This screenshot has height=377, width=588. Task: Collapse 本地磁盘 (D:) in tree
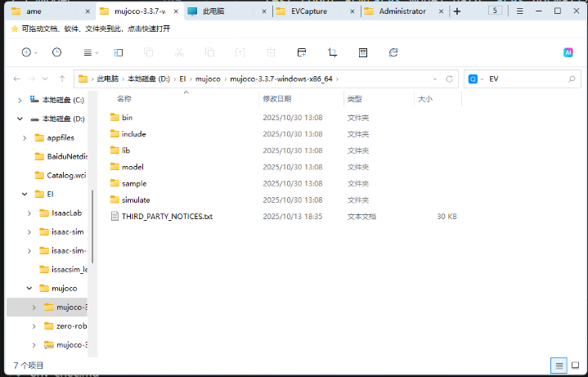(x=20, y=119)
